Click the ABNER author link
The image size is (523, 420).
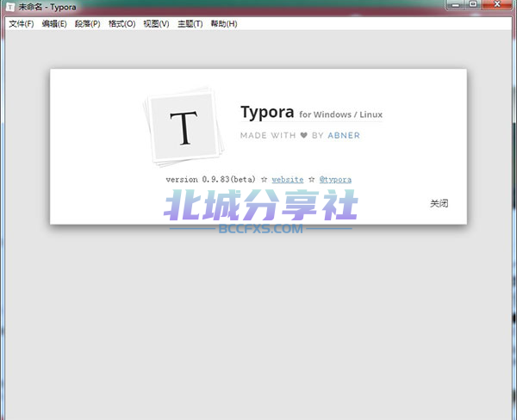344,135
